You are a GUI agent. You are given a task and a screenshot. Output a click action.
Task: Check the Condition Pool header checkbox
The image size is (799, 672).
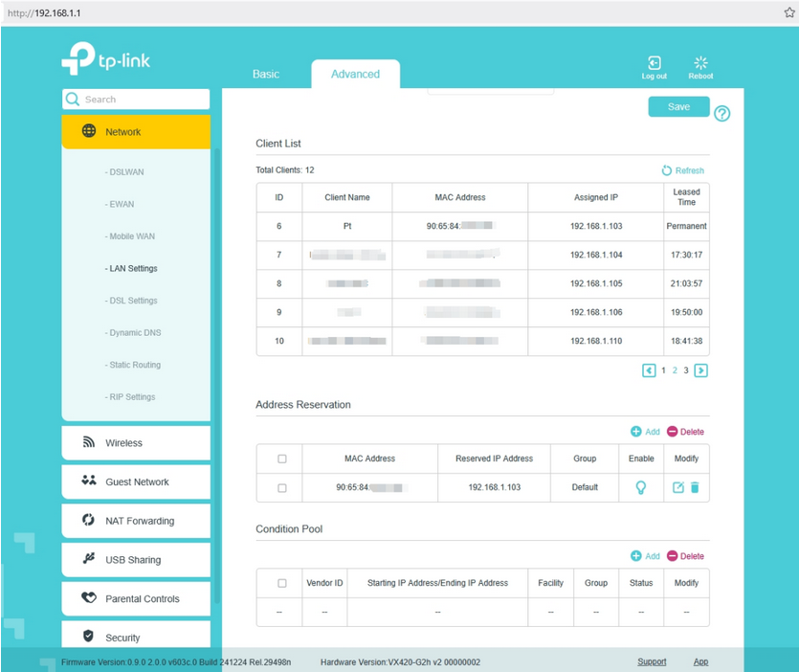pos(281,583)
